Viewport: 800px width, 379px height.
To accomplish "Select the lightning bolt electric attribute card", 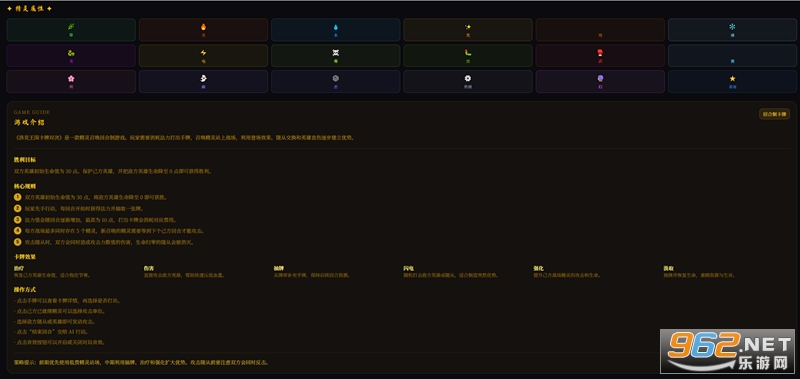I will 203,56.
